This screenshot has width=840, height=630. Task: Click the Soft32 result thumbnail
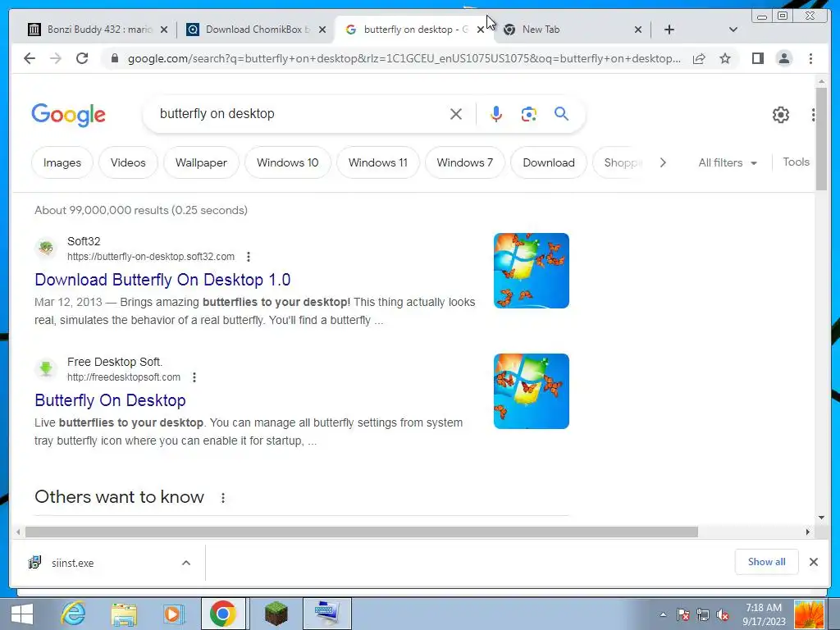pos(531,271)
